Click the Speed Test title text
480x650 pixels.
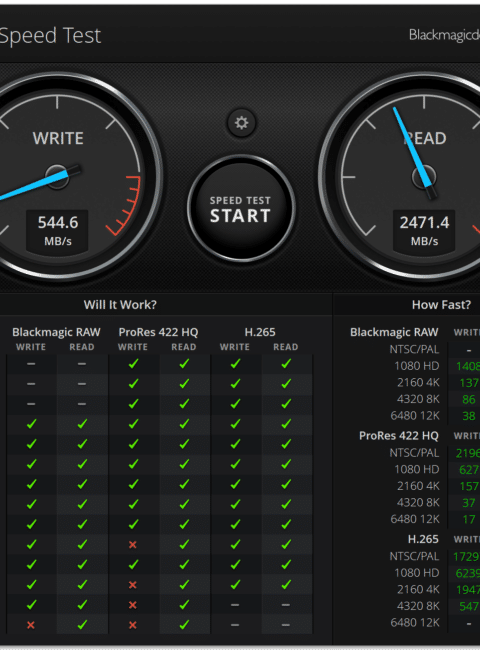coord(50,36)
